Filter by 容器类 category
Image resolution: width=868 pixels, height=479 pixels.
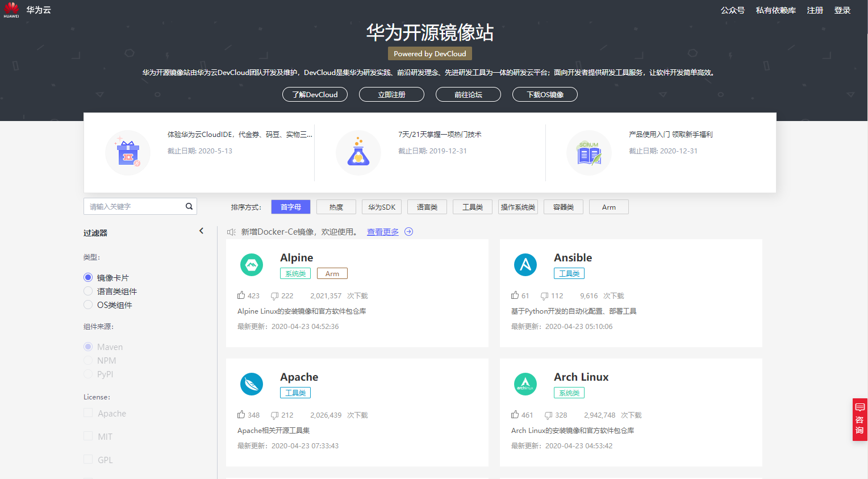564,207
